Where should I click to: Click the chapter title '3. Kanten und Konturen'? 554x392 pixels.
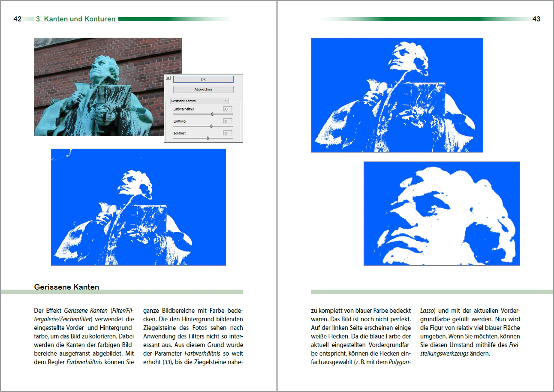click(75, 19)
